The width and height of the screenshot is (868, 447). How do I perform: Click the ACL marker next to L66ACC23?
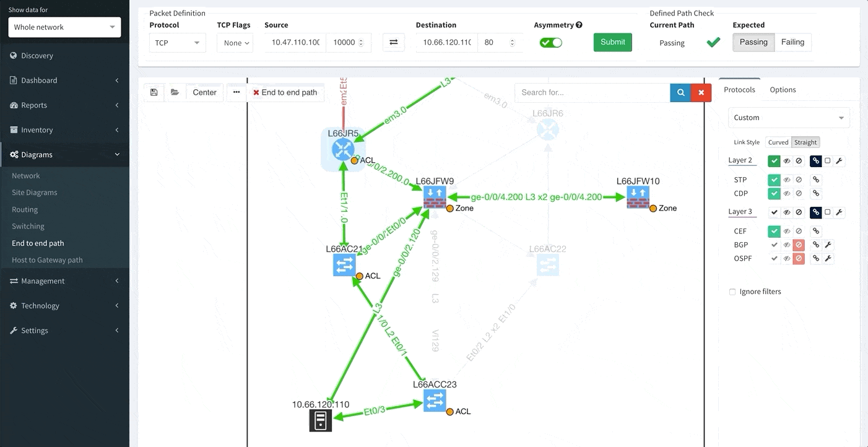[x=449, y=411]
